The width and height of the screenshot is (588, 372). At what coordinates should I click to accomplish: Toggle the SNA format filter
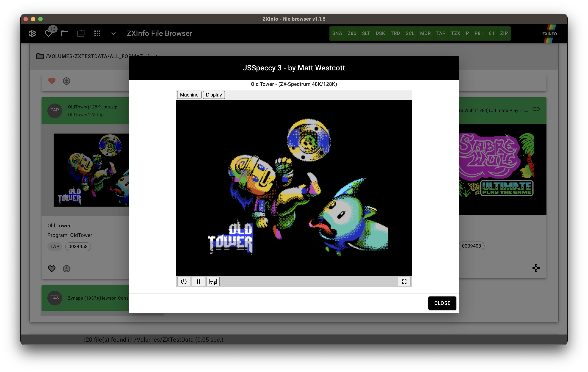coord(337,33)
